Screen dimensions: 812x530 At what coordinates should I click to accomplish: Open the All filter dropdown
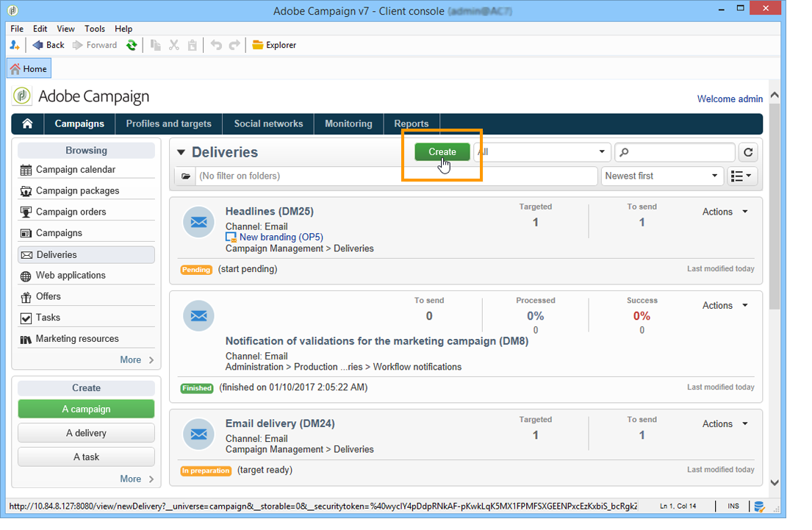[542, 152]
